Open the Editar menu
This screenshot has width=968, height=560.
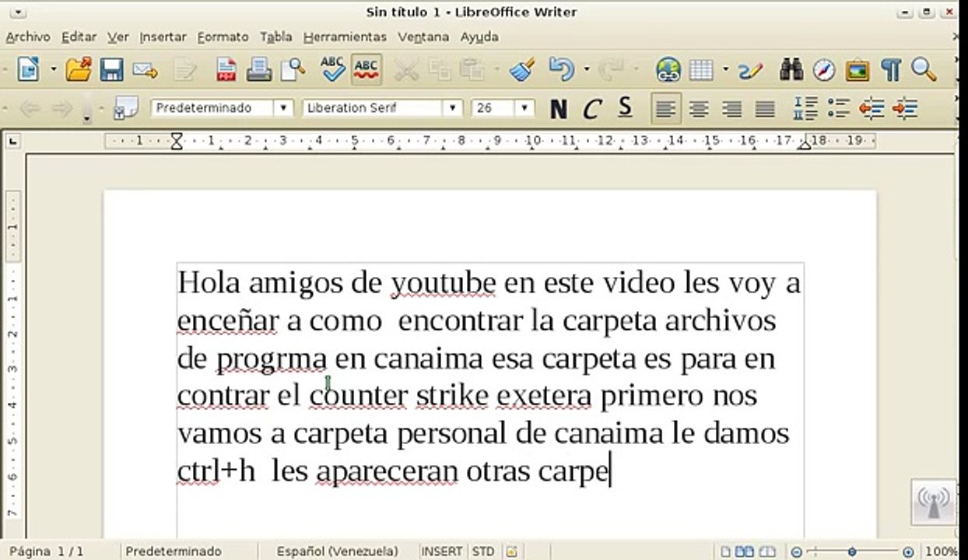79,37
